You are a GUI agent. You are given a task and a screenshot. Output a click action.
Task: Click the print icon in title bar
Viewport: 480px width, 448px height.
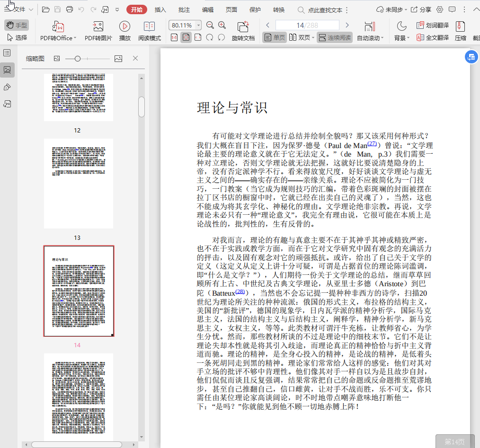[x=70, y=9]
